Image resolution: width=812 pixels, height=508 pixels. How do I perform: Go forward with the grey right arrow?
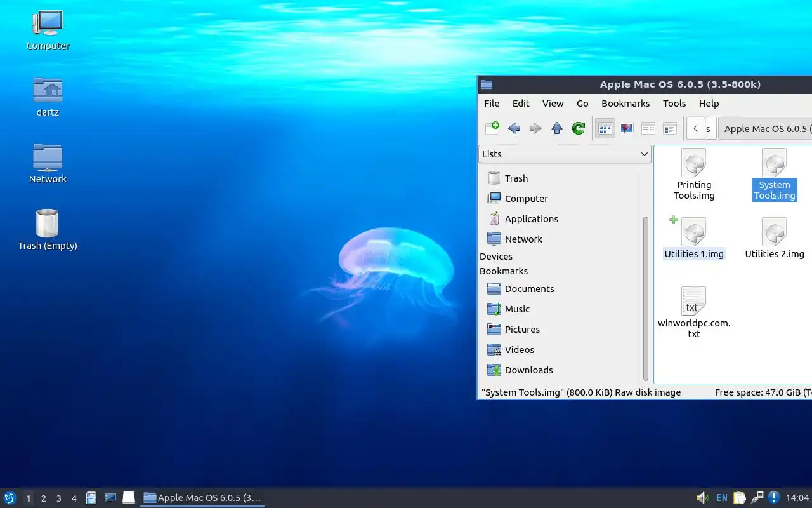point(535,128)
